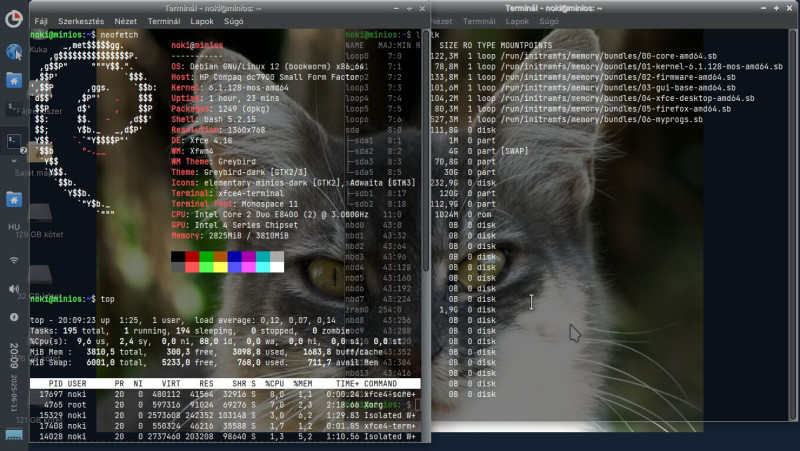Screen dimensions: 800x451
Task: Expand the panel chevron below terminal icon
Action: (14, 160)
